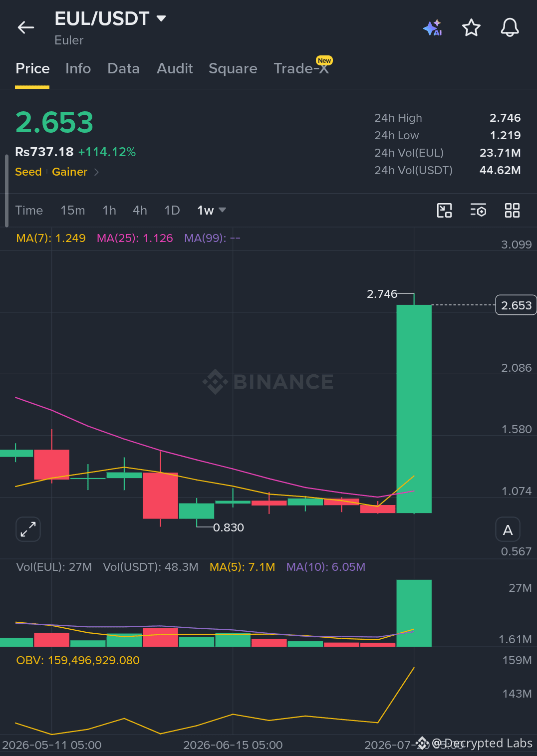Open chart indicator settings icon
Image resolution: width=537 pixels, height=756 pixels.
pyautogui.click(x=478, y=210)
